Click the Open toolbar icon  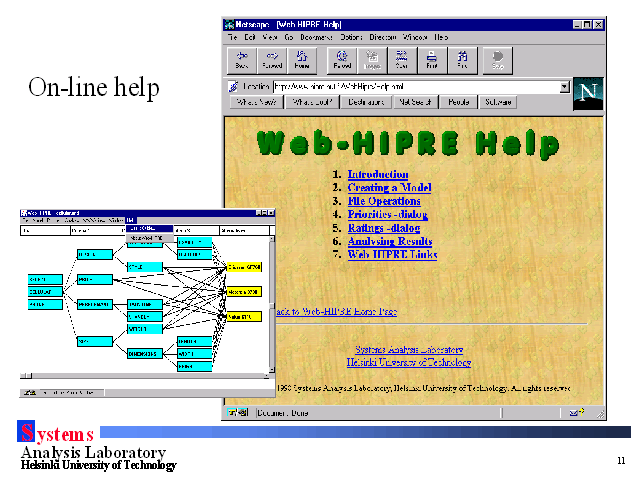click(x=400, y=60)
